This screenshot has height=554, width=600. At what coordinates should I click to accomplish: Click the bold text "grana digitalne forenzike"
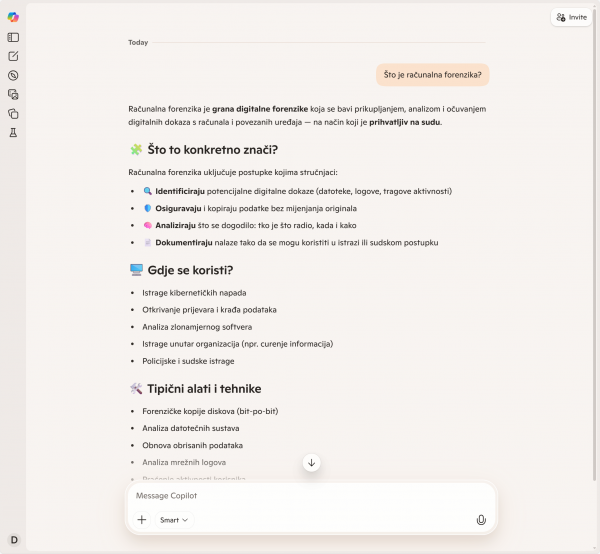(x=258, y=107)
